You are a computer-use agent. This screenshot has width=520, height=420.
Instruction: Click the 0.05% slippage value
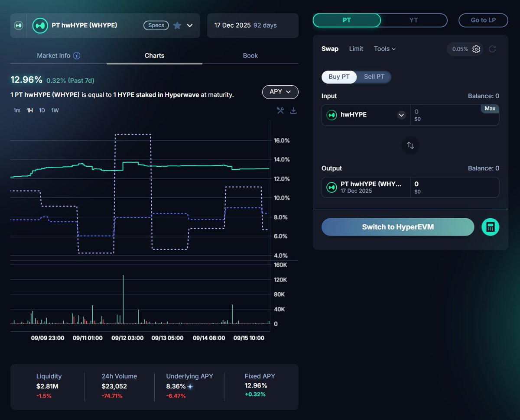460,49
